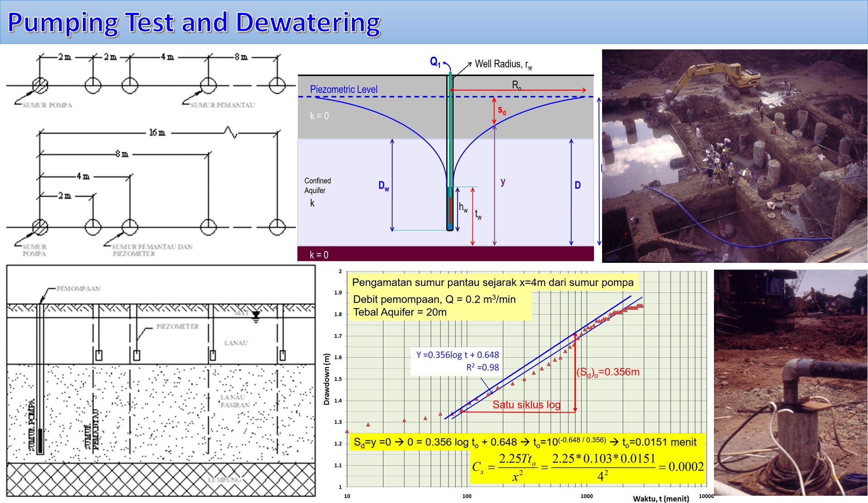Click the 'Well Radius, rw' label

(503, 64)
